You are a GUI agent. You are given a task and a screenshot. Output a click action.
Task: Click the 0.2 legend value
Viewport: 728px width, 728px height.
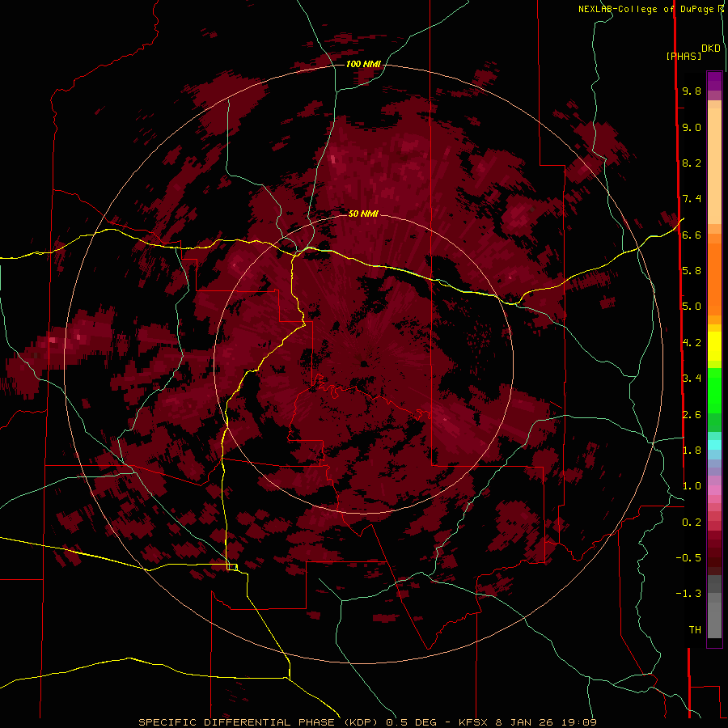[692, 523]
